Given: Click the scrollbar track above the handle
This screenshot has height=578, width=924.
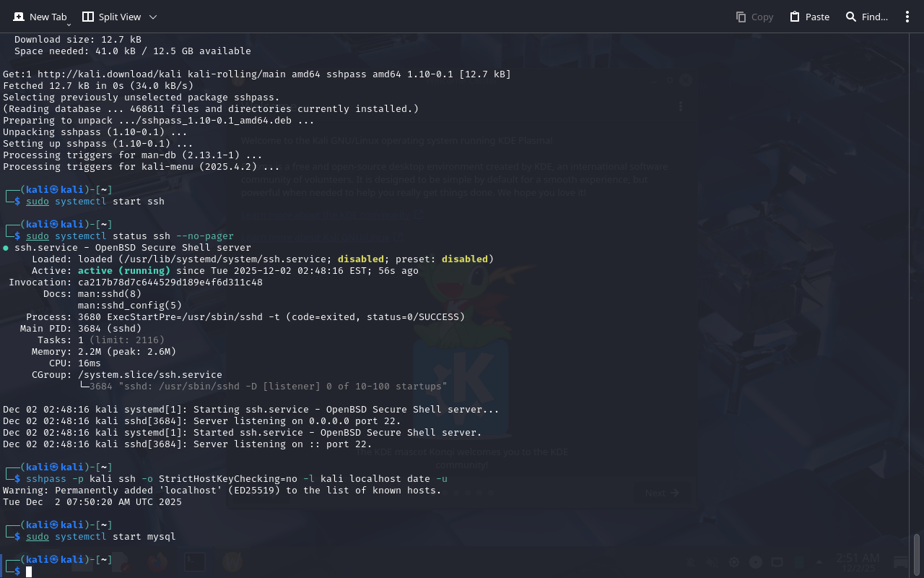Looking at the screenshot, I should tap(917, 289).
